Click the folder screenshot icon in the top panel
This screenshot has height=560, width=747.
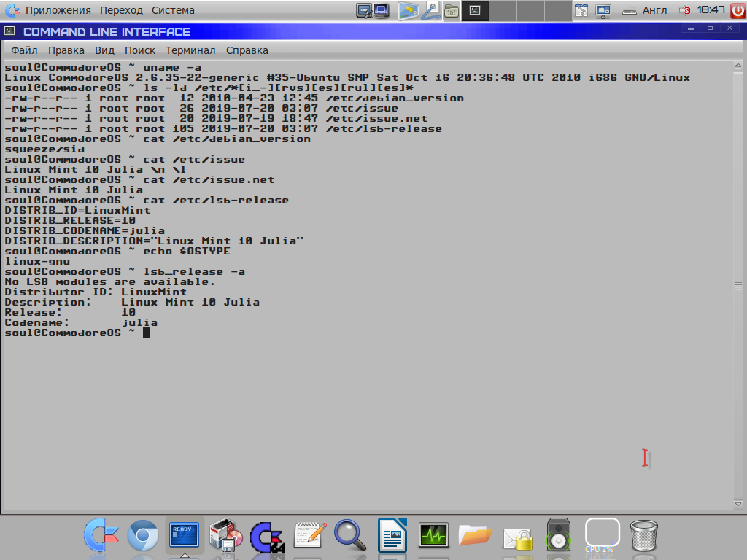[451, 10]
